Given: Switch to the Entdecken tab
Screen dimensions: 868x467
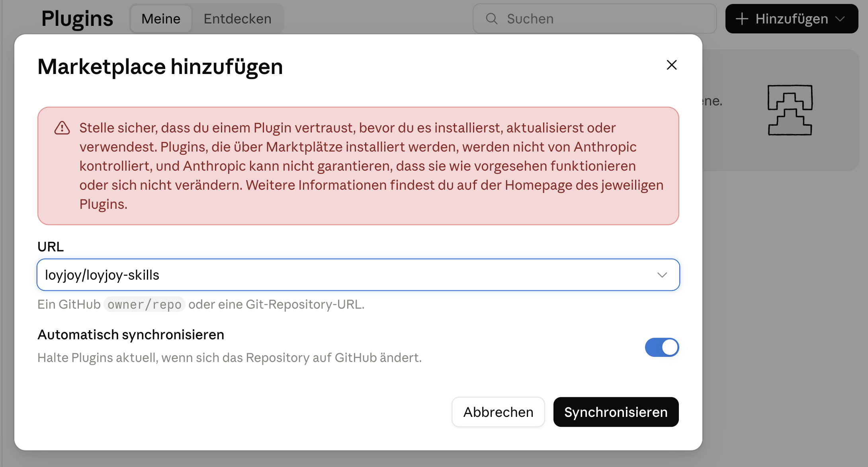Looking at the screenshot, I should (x=237, y=19).
